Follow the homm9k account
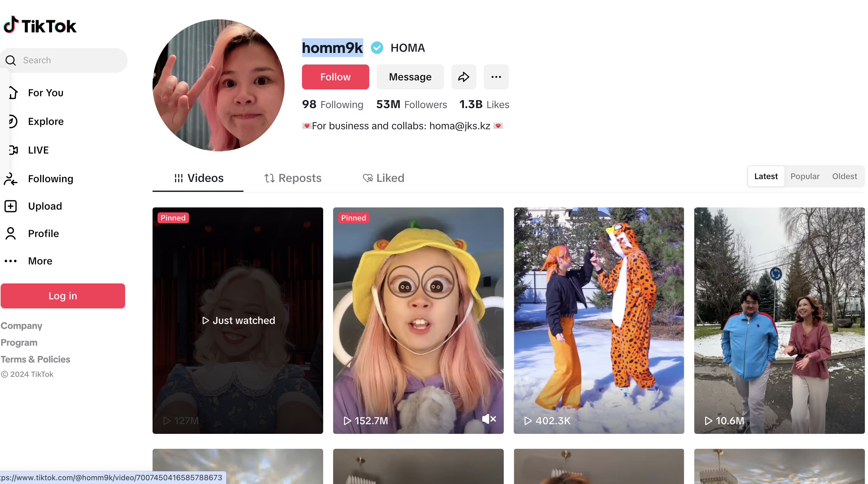Viewport: 868px width, 484px height. click(335, 77)
